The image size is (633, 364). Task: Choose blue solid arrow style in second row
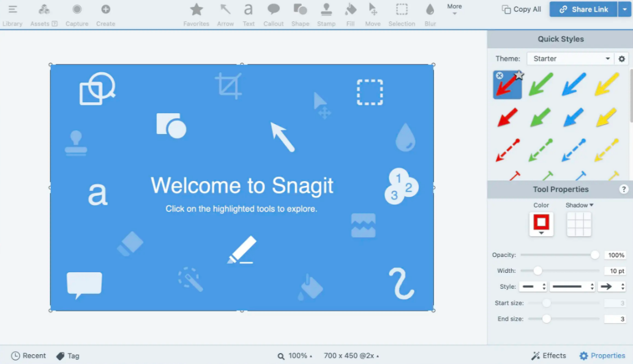click(574, 117)
